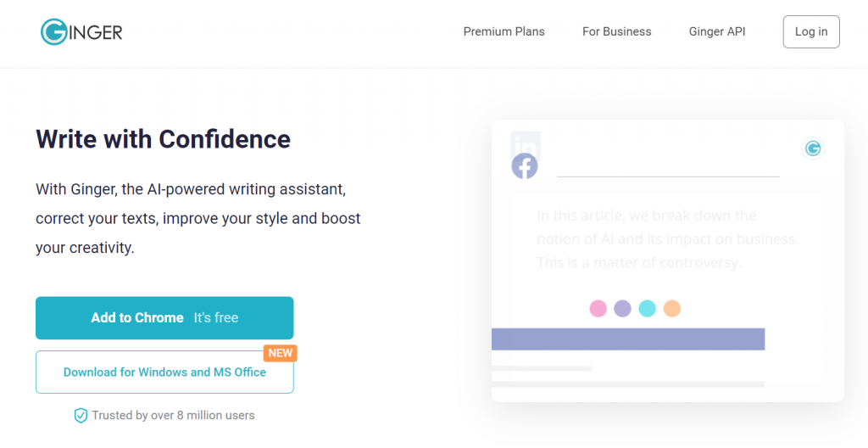Click the Ginger logo in header
This screenshot has width=868, height=448.
point(81,31)
